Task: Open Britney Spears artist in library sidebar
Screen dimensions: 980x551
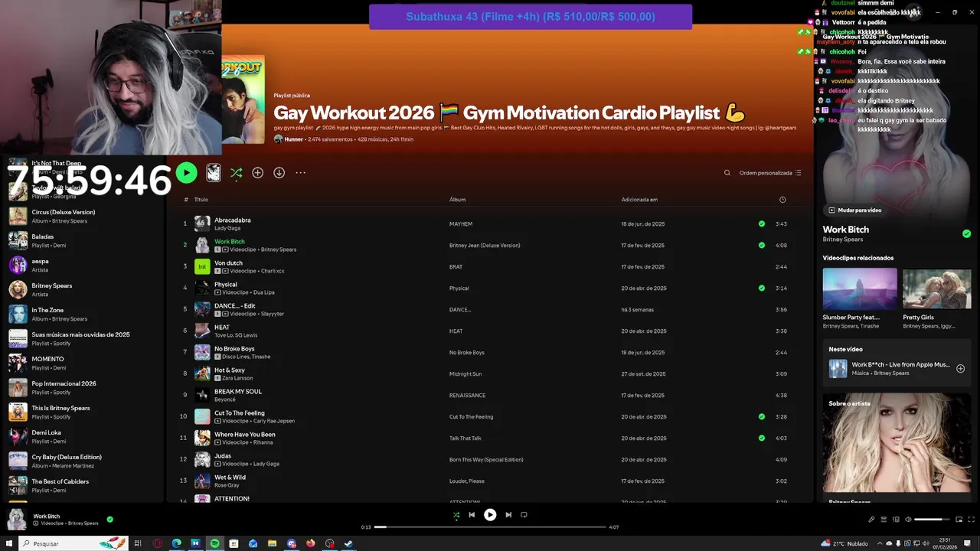Action: 84,289
